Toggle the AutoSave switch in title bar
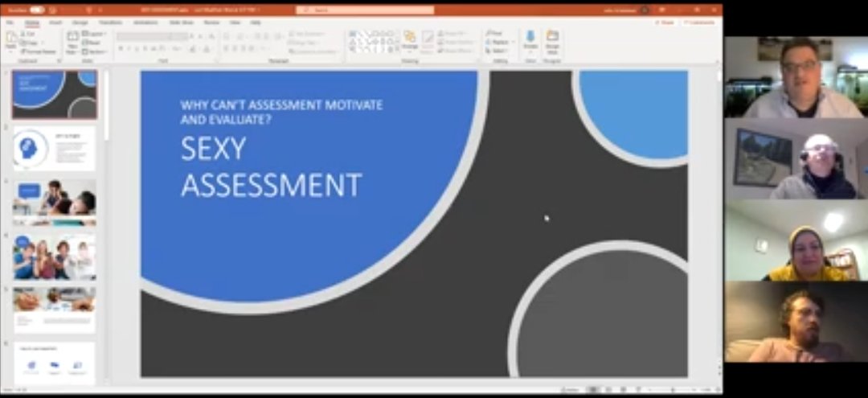The width and height of the screenshot is (868, 398). pos(37,10)
